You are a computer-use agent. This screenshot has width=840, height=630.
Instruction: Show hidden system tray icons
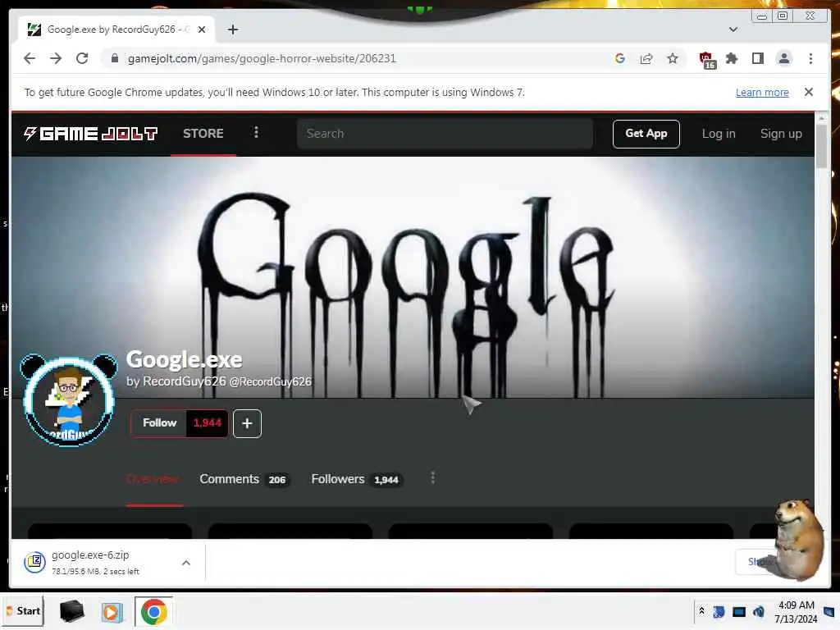click(x=701, y=610)
